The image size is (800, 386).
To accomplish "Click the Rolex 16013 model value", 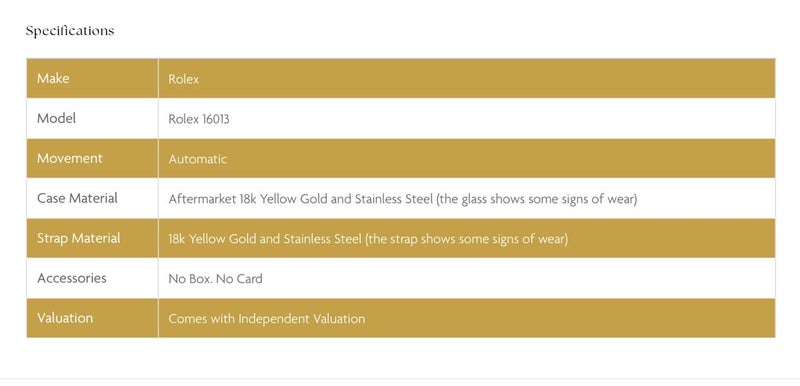I will pyautogui.click(x=199, y=119).
